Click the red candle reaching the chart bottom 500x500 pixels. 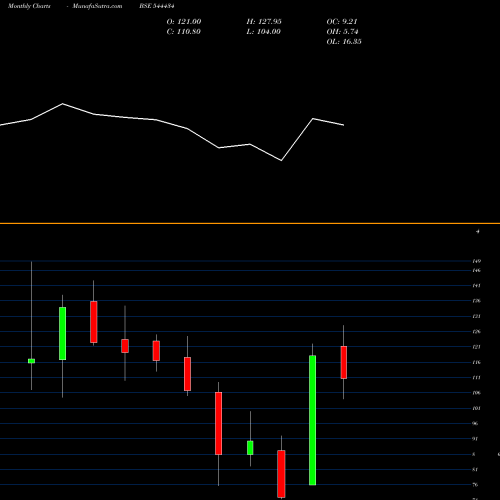point(281,474)
